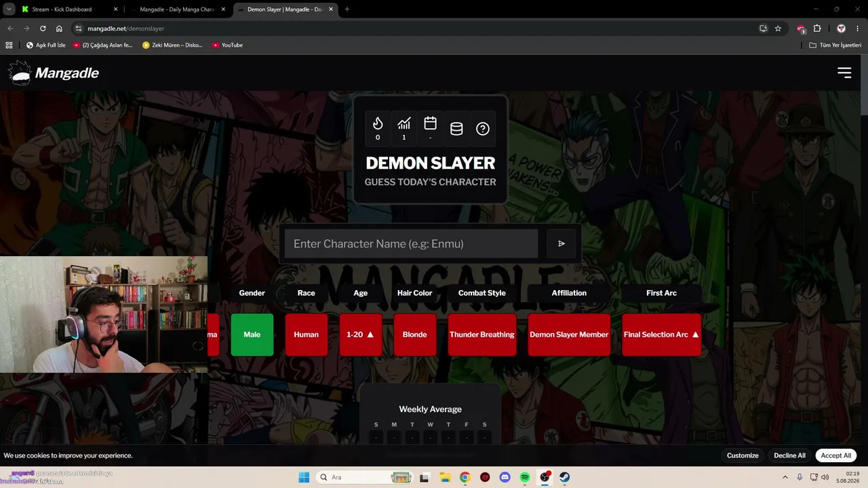Open the YouTube bookmark
The width and height of the screenshot is (868, 488).
coord(227,45)
